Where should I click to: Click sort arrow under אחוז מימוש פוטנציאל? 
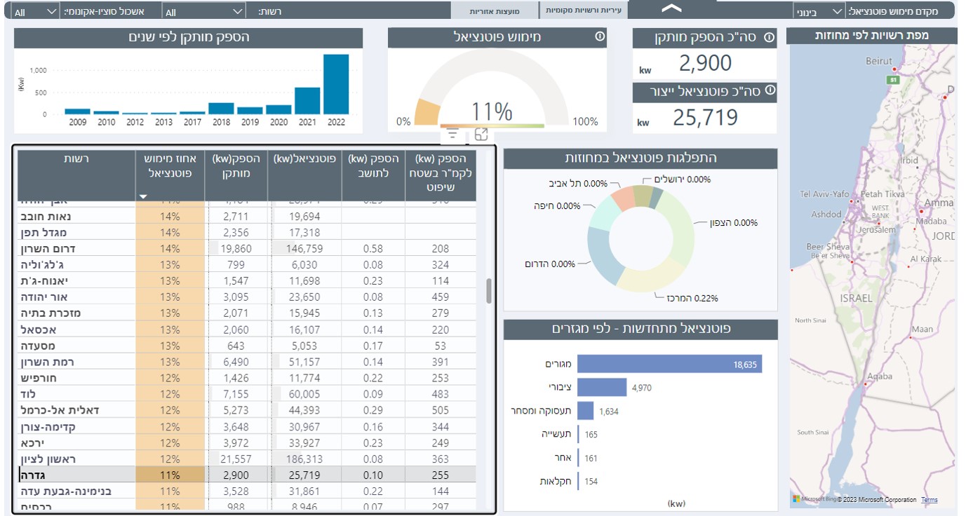[x=143, y=197]
